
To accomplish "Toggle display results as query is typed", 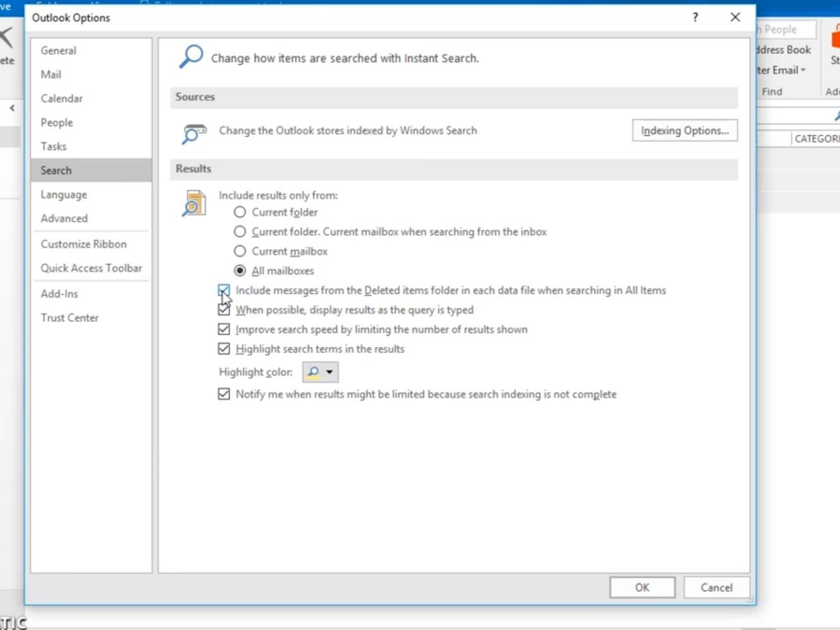I will pos(224,310).
